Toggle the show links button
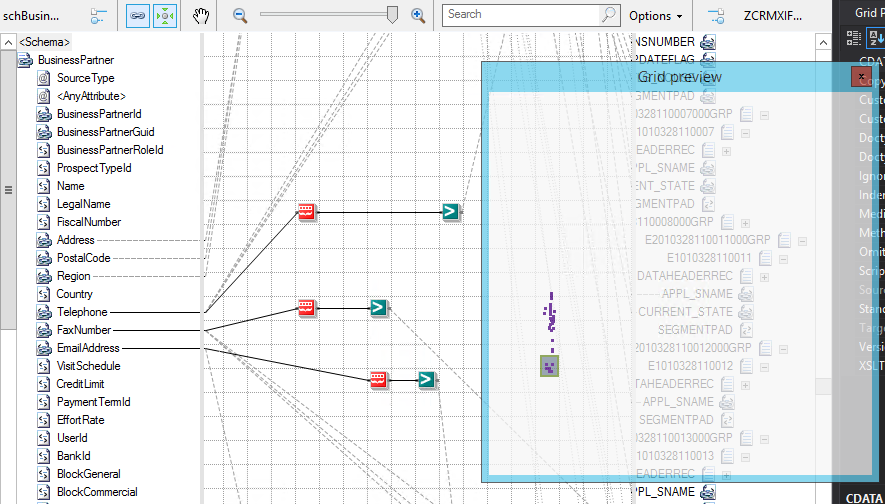The width and height of the screenshot is (885, 504). point(138,16)
